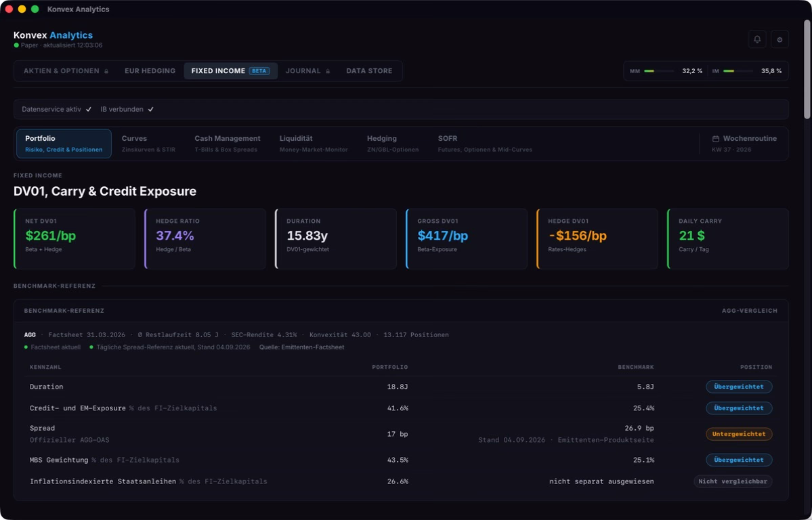Click the checkmark beside IB verbunden

point(151,109)
